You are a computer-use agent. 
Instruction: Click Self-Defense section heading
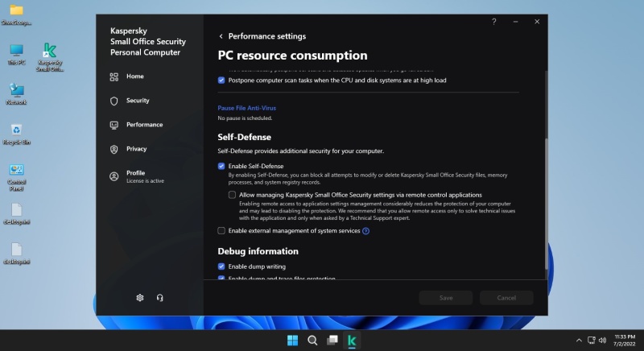pyautogui.click(x=245, y=137)
